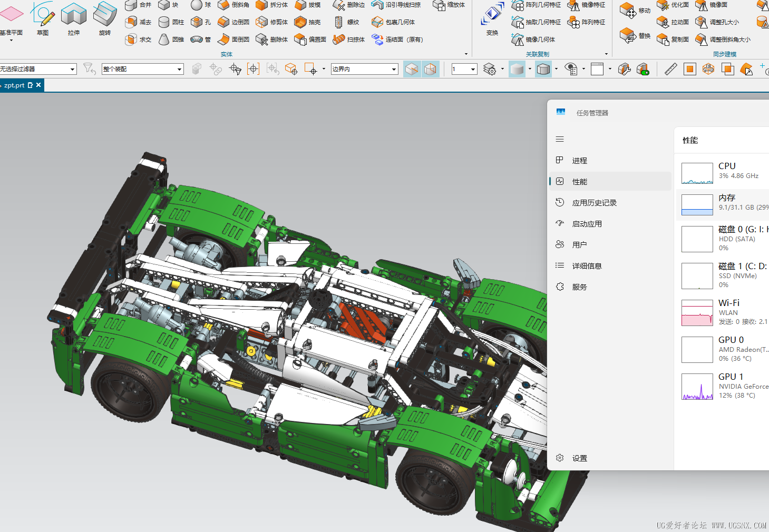
Task: Create a Sphere (球) primitive
Action: tap(201, 5)
